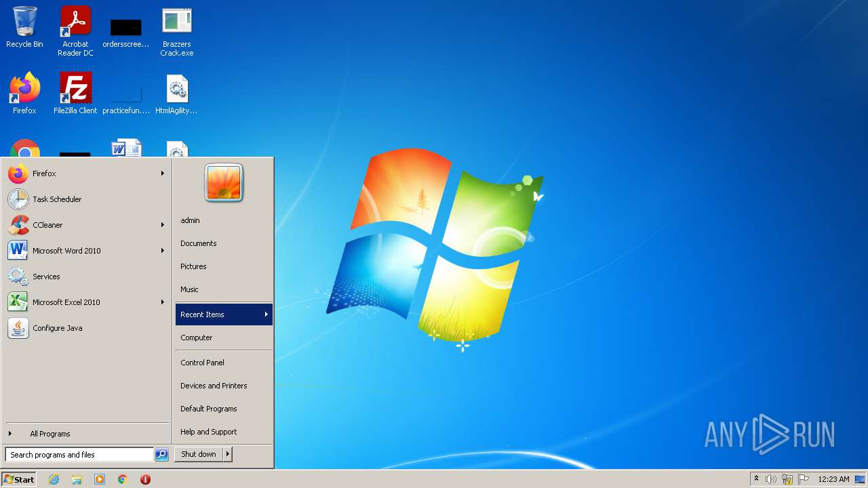
Task: Open Acrobat Reader DC desktop shortcut
Action: (x=75, y=31)
